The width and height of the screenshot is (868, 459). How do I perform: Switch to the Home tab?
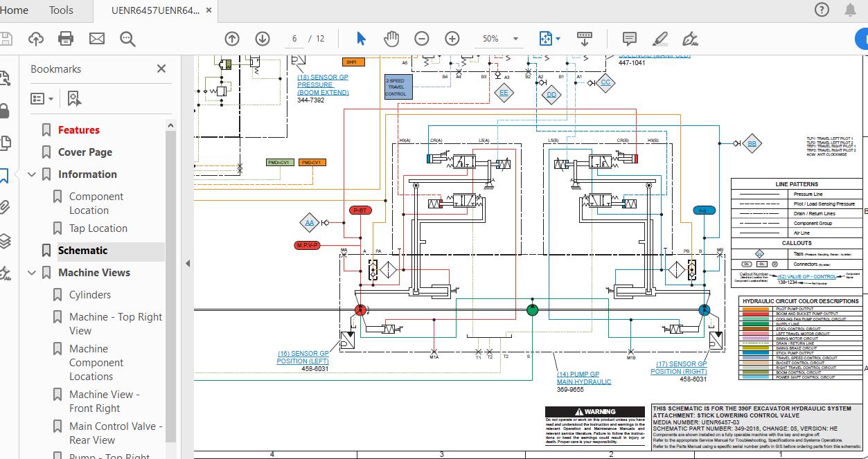[15, 10]
